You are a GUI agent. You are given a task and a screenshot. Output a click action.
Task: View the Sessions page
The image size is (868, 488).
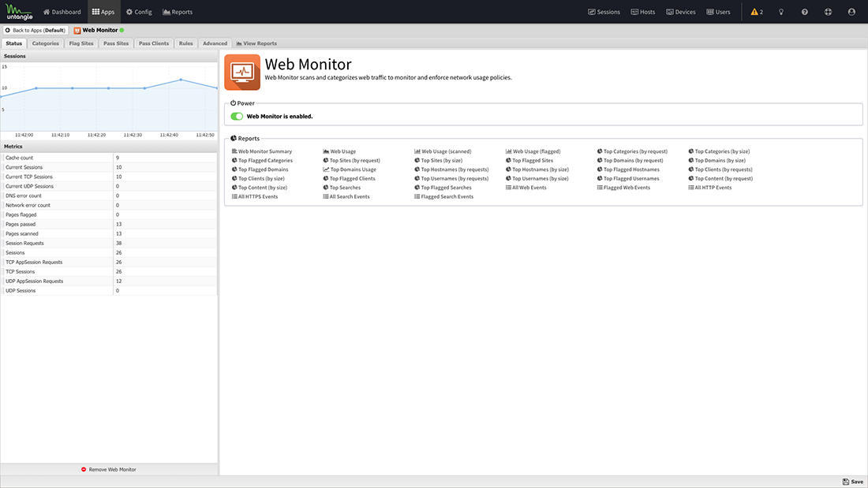point(604,12)
